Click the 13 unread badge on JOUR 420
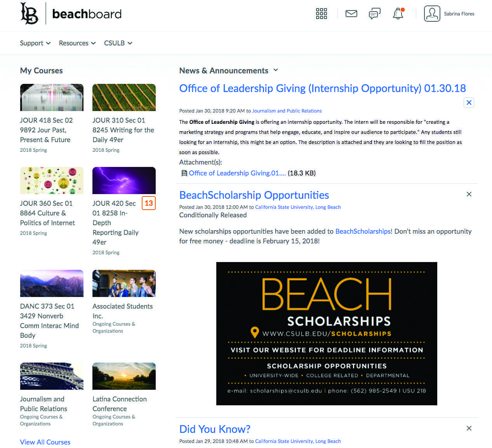Image resolution: width=492 pixels, height=448 pixels. (x=149, y=203)
